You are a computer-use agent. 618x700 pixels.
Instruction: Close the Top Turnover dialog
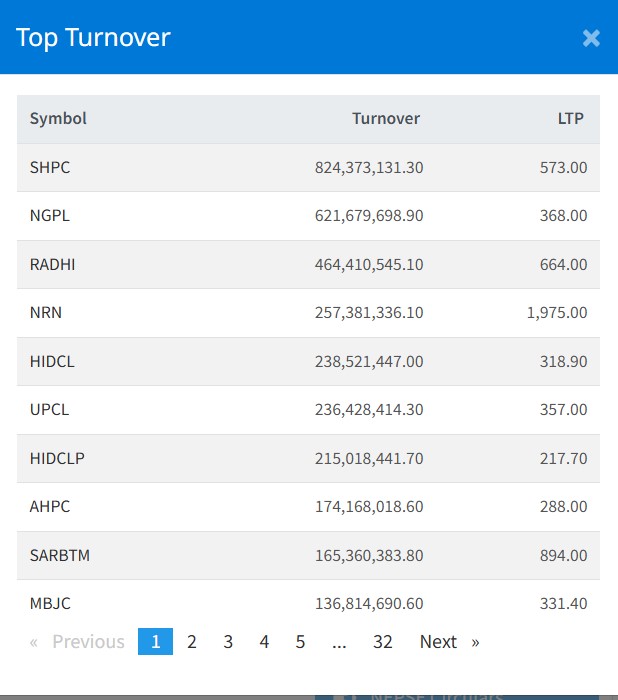[x=591, y=38]
